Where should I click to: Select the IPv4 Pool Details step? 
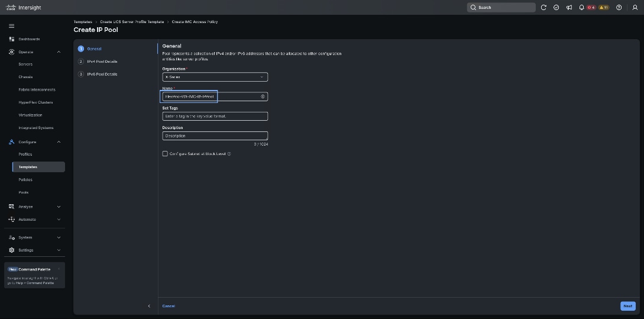(102, 62)
